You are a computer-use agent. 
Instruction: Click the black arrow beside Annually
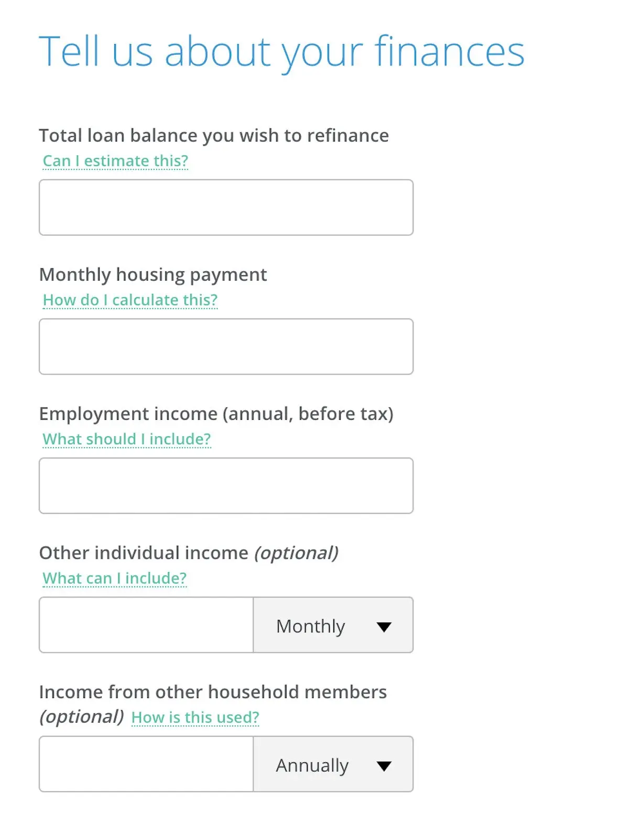tap(384, 766)
